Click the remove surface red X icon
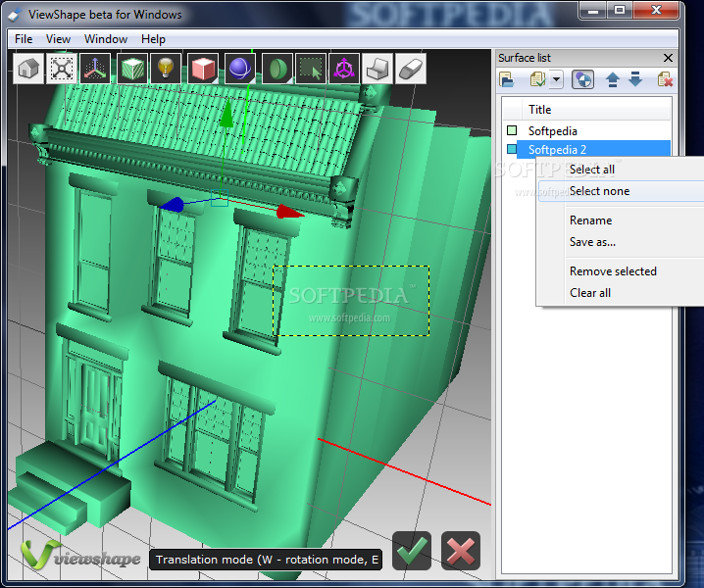Screen dimensions: 704x588 665,80
